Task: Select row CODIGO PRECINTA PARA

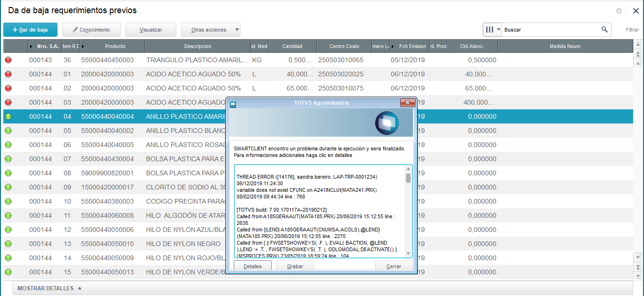Action: [318, 201]
